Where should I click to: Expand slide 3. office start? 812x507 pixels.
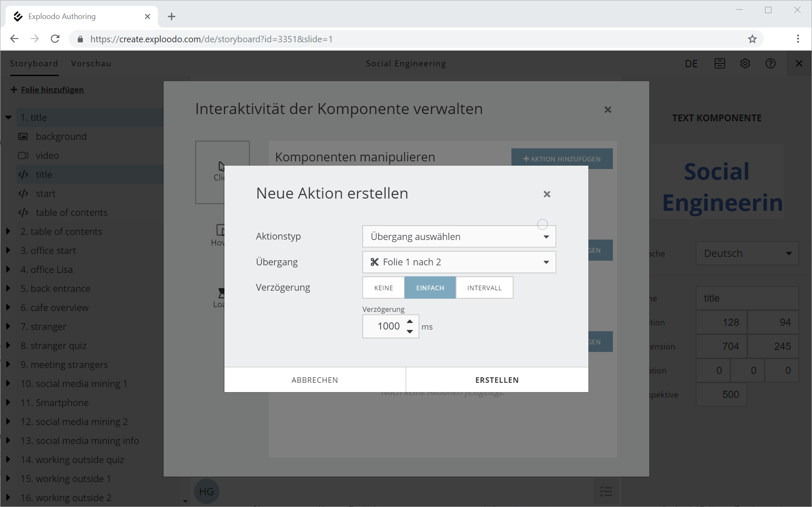coord(8,251)
